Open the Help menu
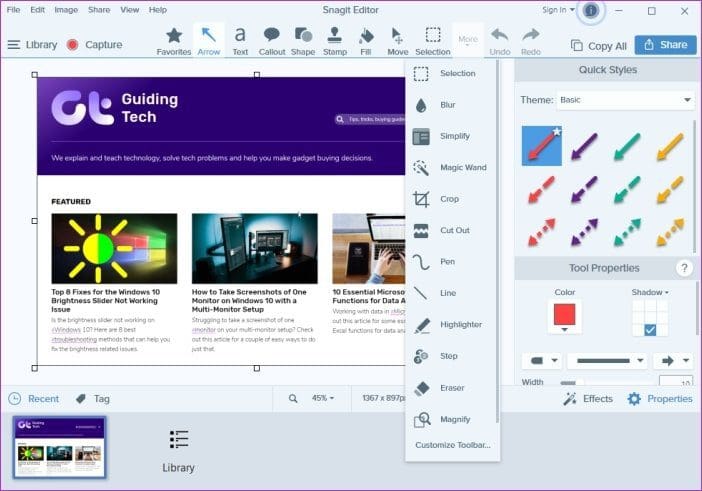The image size is (702, 491). pos(158,9)
